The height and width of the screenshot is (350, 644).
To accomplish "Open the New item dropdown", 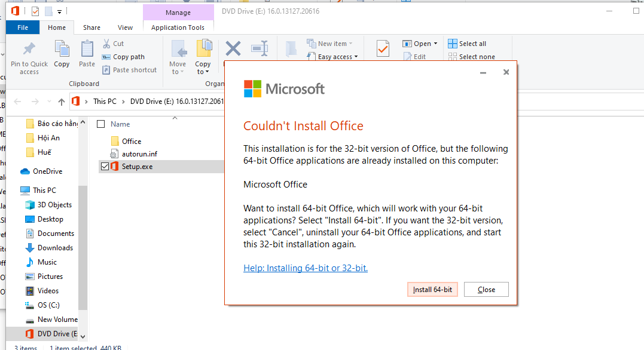I will tap(329, 44).
